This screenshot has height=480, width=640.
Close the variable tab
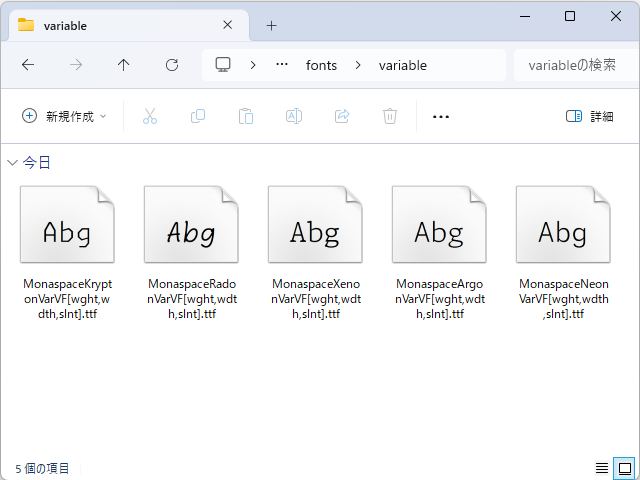[227, 25]
